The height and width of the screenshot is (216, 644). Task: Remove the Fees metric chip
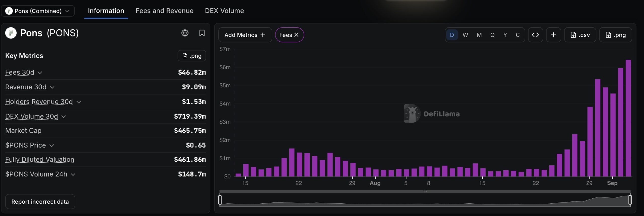(x=297, y=35)
